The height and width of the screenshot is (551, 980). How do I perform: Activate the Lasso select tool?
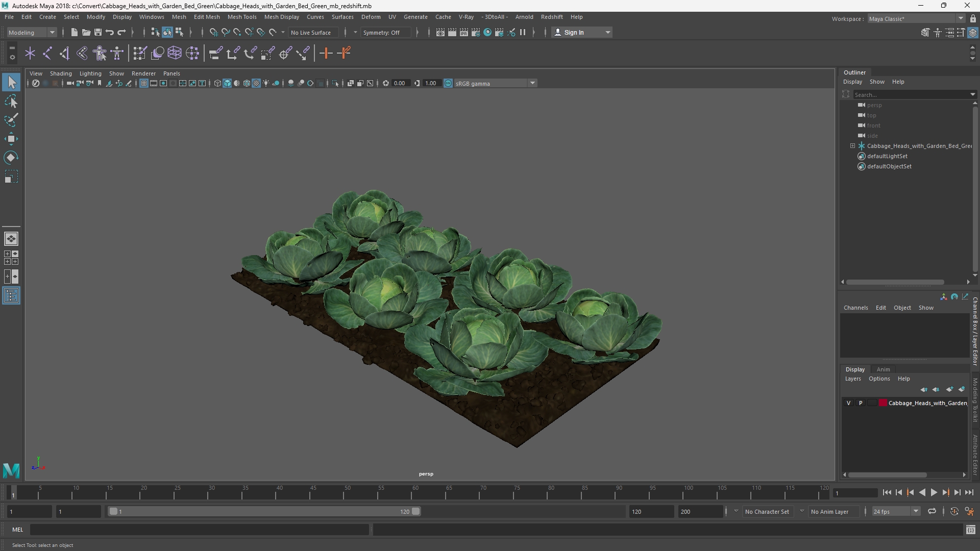(x=11, y=102)
